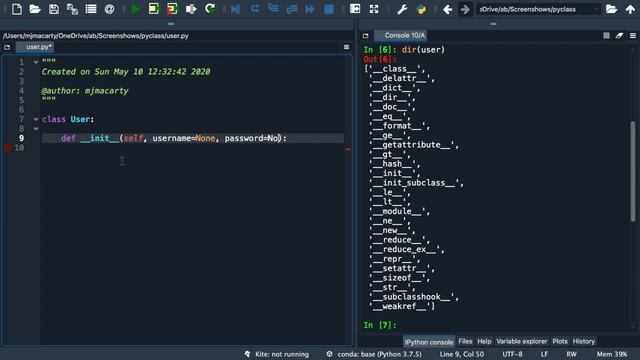The width and height of the screenshot is (640, 360).
Task: Go back to previous directory
Action: (447, 9)
